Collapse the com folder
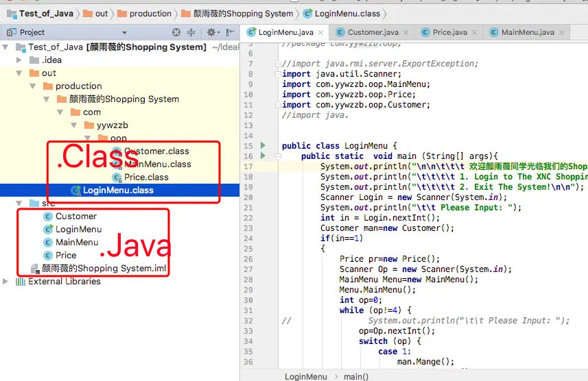 pos(60,112)
